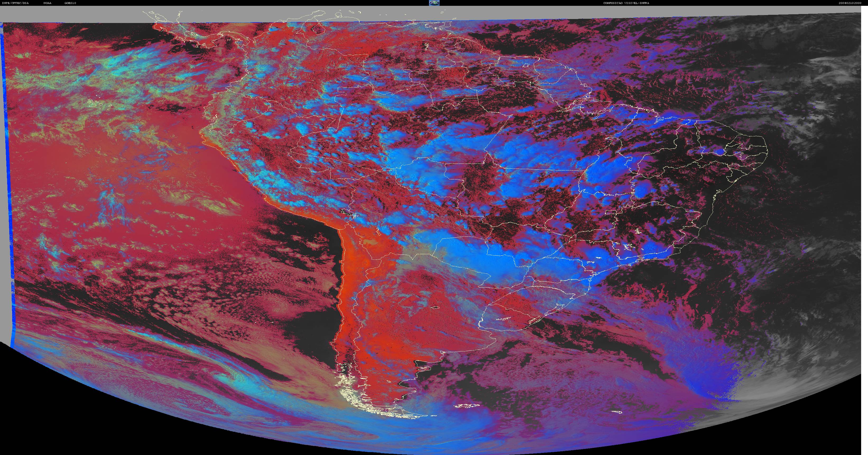Click the INPE/CPTEC/DSA label
Screen dimensions: 868x455
tap(15, 3)
